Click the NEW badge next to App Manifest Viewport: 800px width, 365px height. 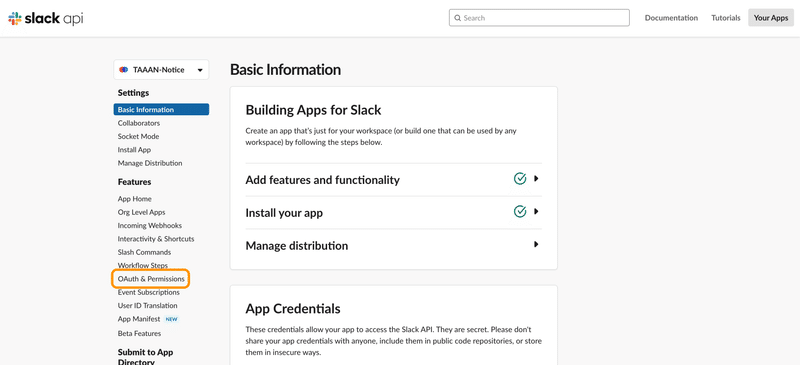(x=171, y=320)
